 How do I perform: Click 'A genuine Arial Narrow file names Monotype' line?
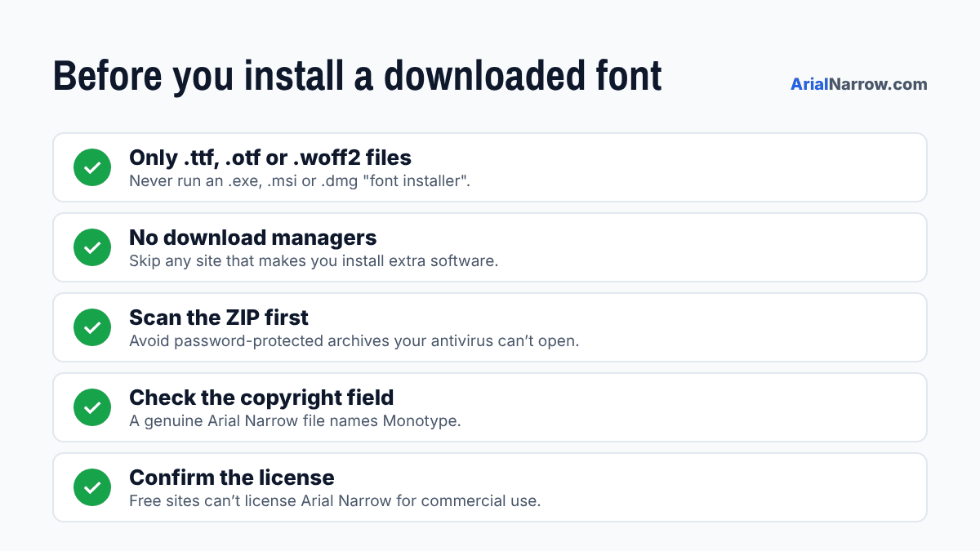[295, 421]
